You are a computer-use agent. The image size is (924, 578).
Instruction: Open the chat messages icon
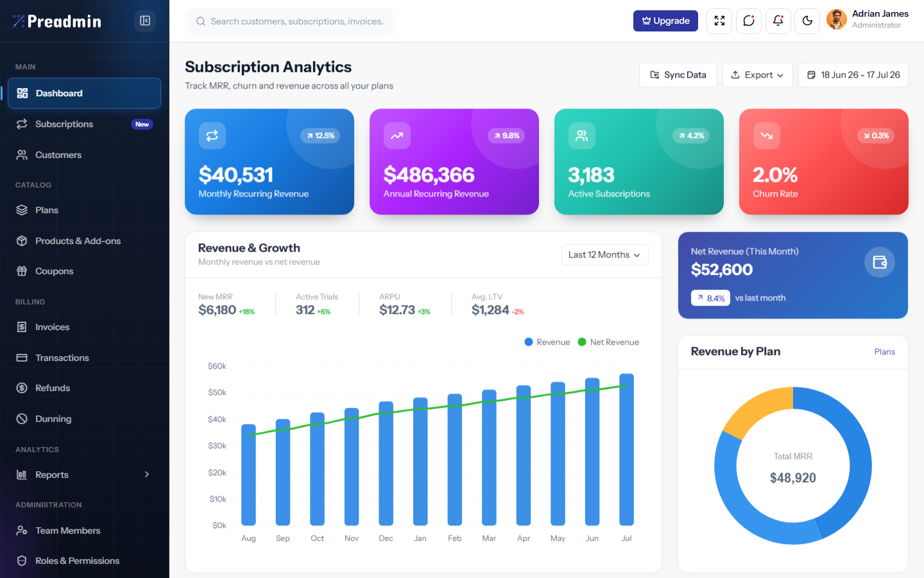point(749,21)
